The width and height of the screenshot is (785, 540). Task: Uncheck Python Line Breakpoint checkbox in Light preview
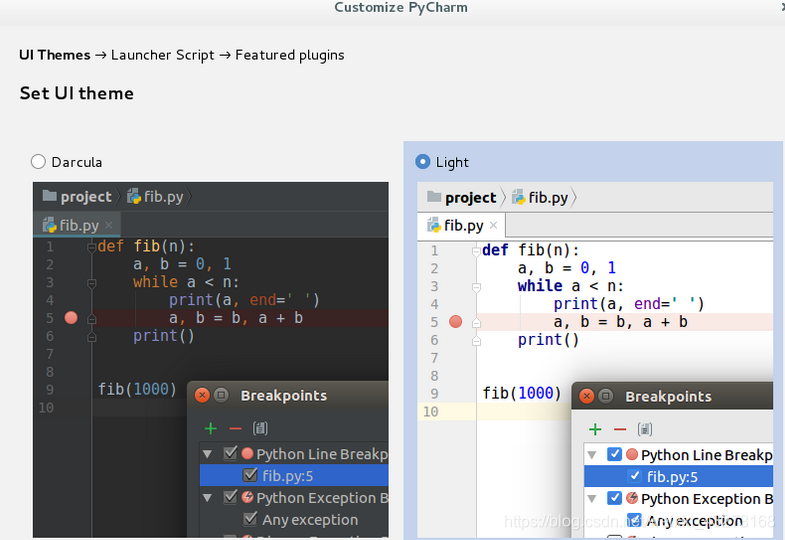[614, 454]
